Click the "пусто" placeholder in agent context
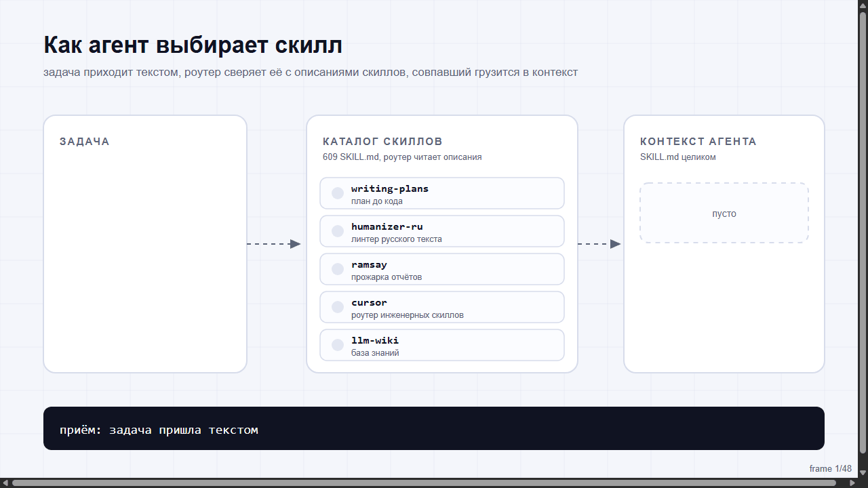868x488 pixels. tap(724, 213)
